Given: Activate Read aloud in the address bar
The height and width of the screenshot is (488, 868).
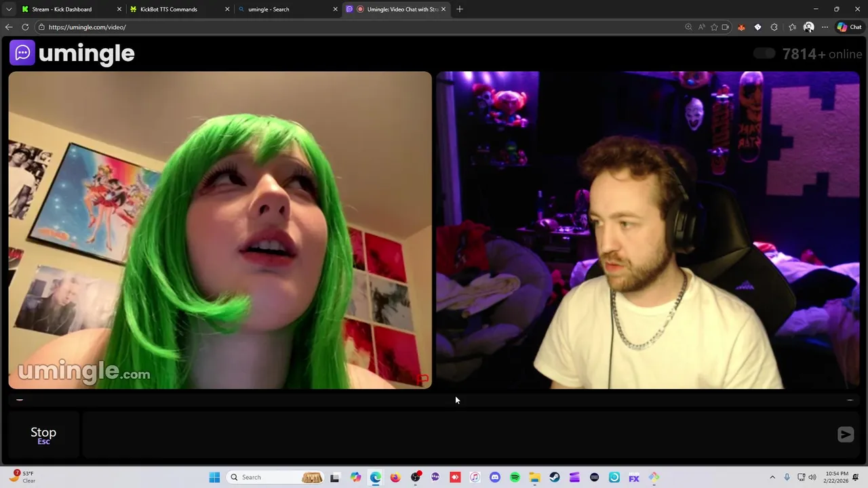Looking at the screenshot, I should point(701,27).
